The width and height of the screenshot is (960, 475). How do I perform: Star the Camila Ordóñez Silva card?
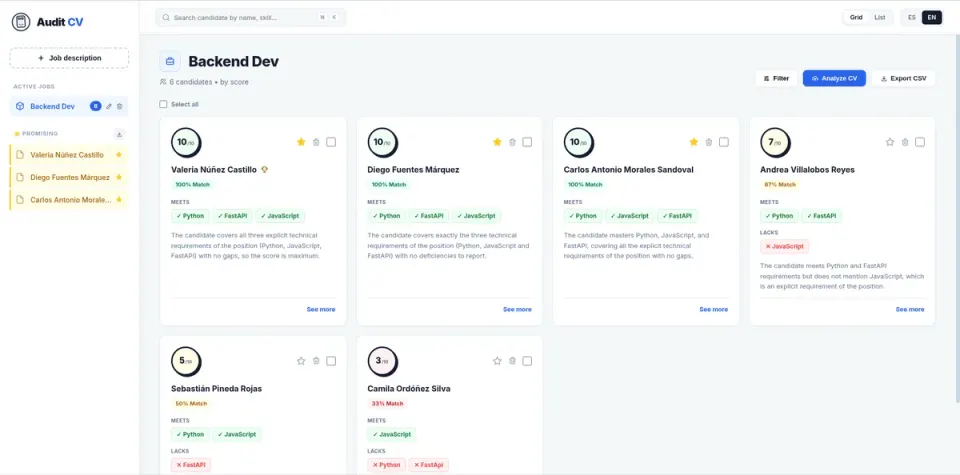(497, 361)
